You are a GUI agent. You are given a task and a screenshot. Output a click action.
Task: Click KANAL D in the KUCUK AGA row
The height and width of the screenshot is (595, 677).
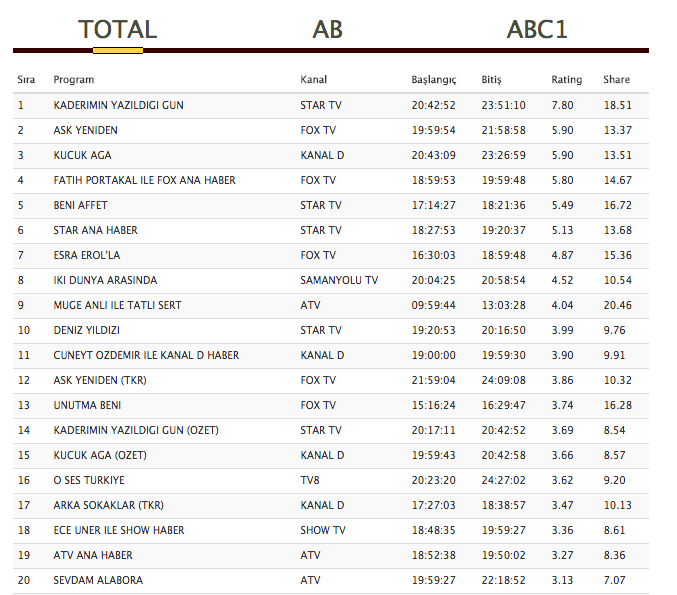point(322,155)
